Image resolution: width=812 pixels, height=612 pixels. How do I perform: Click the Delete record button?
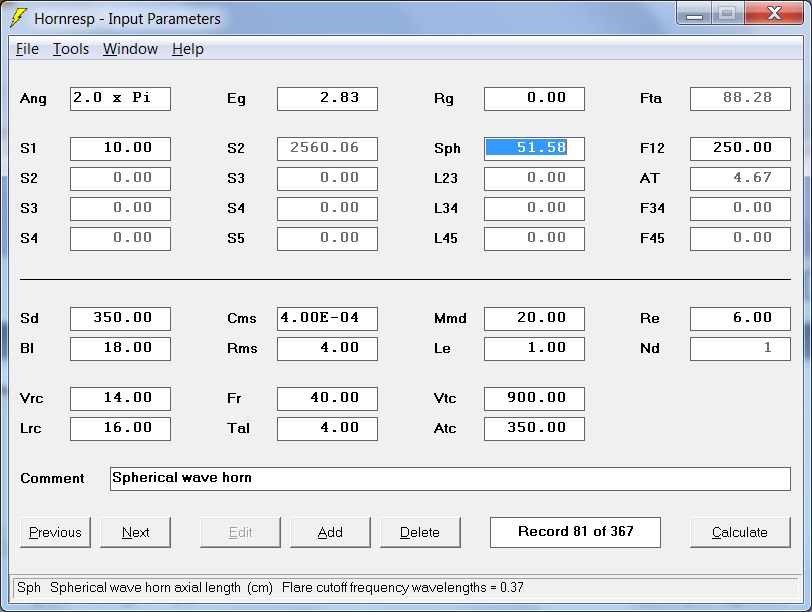[420, 532]
